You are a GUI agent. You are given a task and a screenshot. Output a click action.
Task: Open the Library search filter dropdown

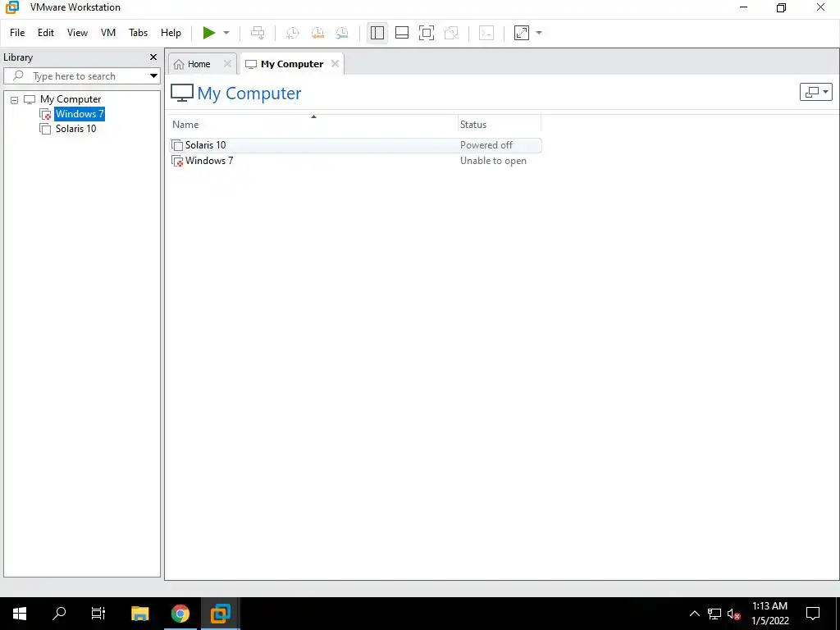point(153,76)
